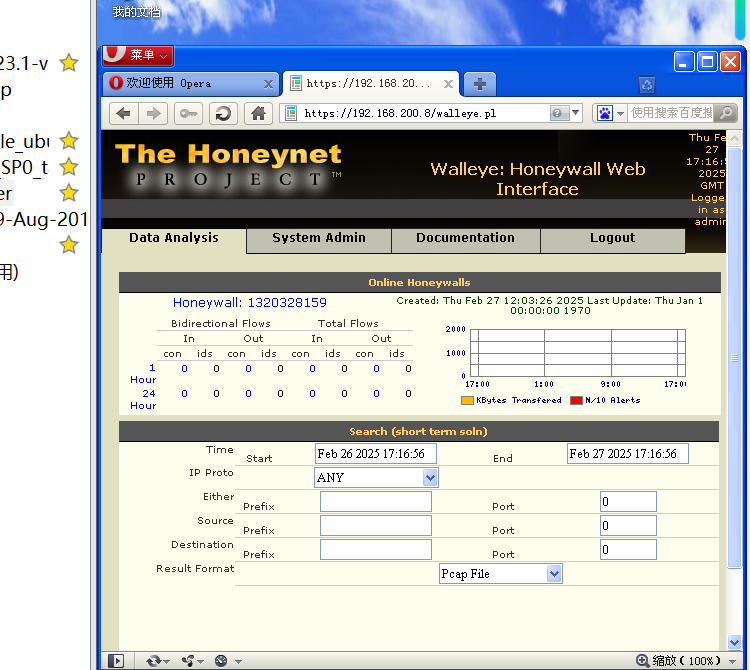Open the 缩放 (100%) zoom dropdown arrow
The height and width of the screenshot is (670, 750).
[732, 661]
